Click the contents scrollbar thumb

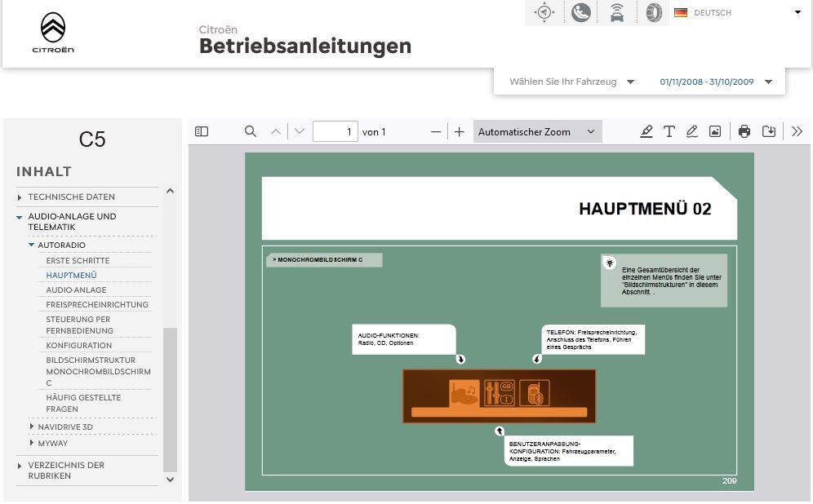(x=170, y=400)
